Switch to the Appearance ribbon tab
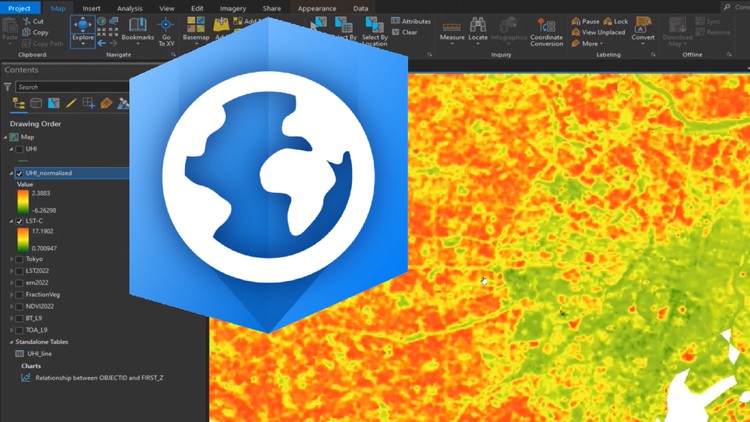The width and height of the screenshot is (750, 422). [317, 8]
